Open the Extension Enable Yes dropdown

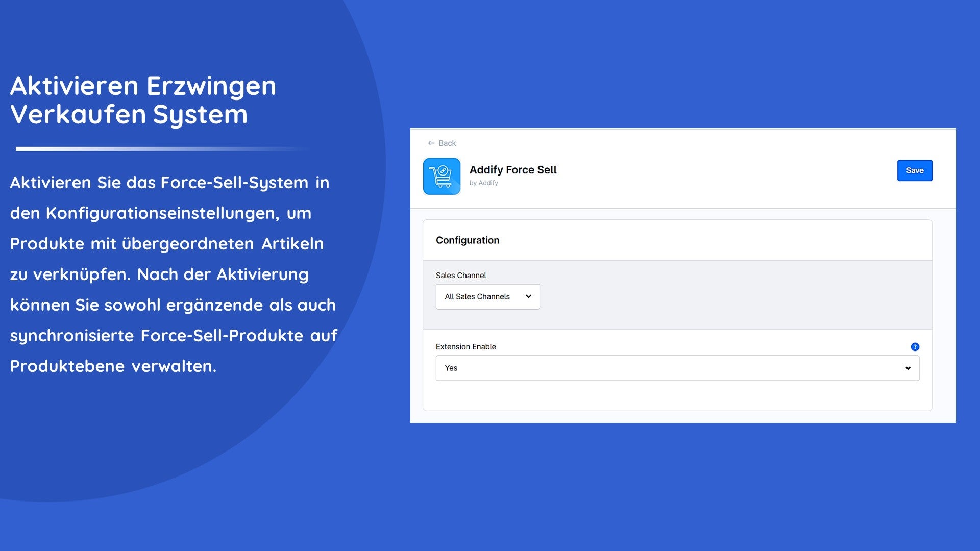coord(677,368)
